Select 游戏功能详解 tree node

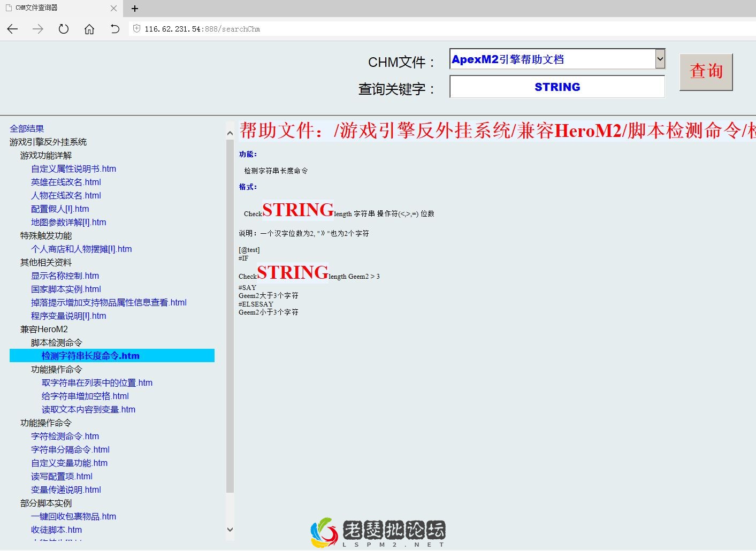(46, 155)
